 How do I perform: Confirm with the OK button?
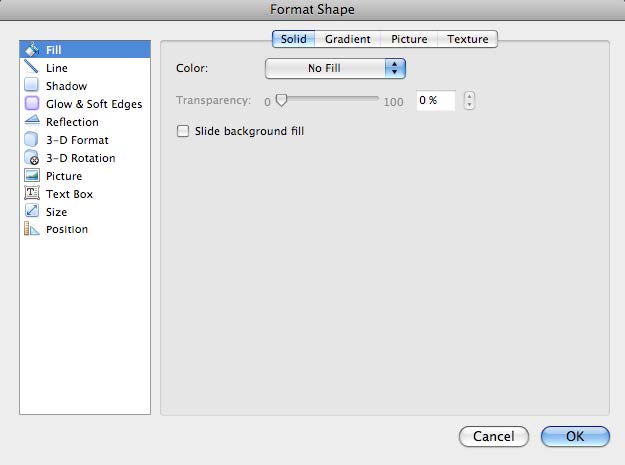coord(575,436)
